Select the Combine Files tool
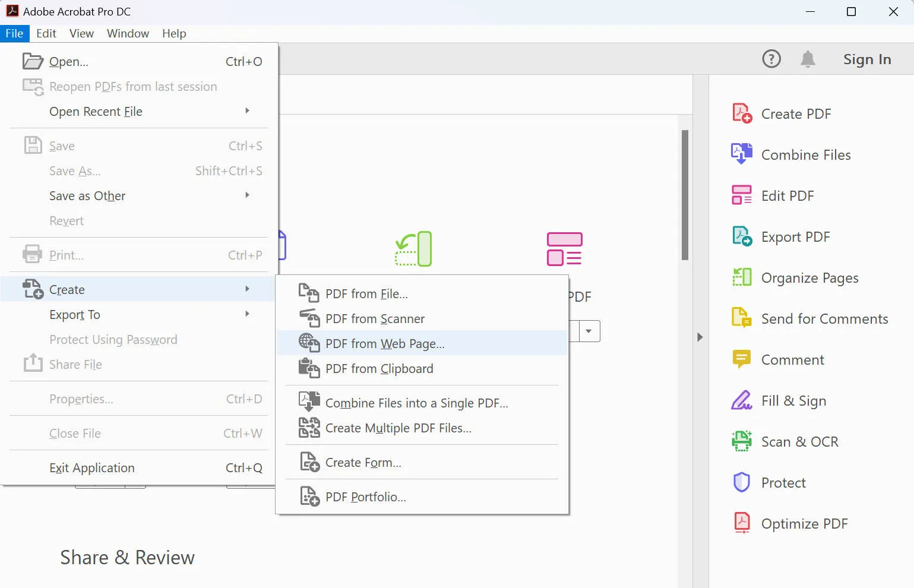 click(805, 154)
